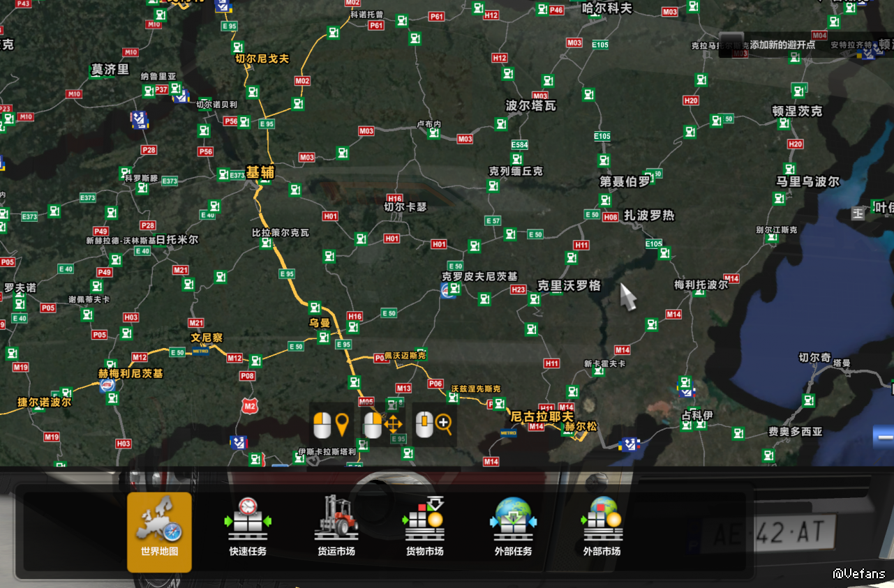Click the red M2 highway shield
The width and height of the screenshot is (894, 588).
click(250, 405)
